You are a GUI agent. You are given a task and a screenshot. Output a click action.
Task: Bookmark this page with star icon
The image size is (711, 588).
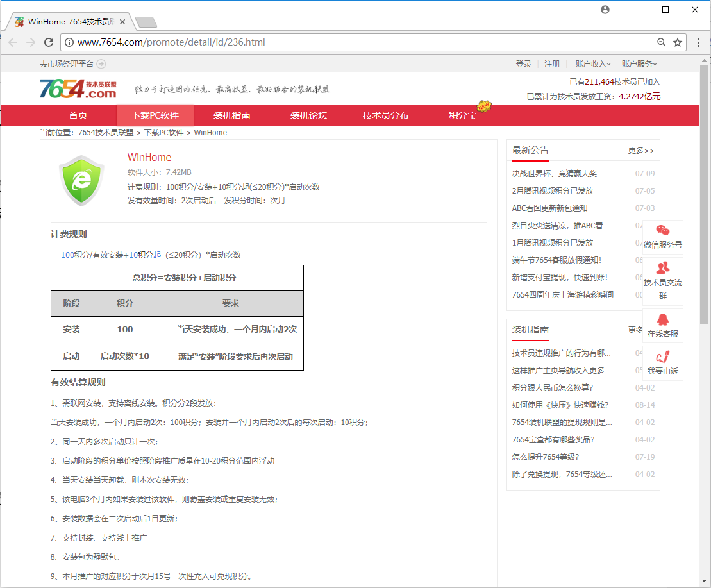click(x=678, y=42)
